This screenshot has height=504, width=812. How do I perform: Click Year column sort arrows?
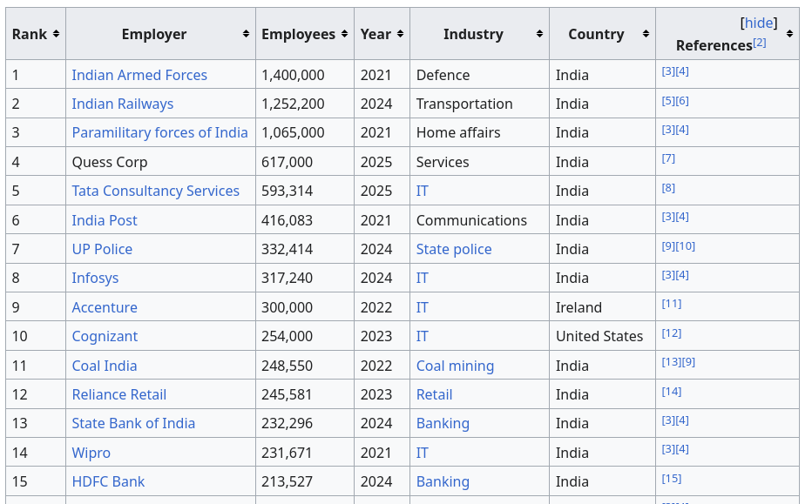click(400, 34)
